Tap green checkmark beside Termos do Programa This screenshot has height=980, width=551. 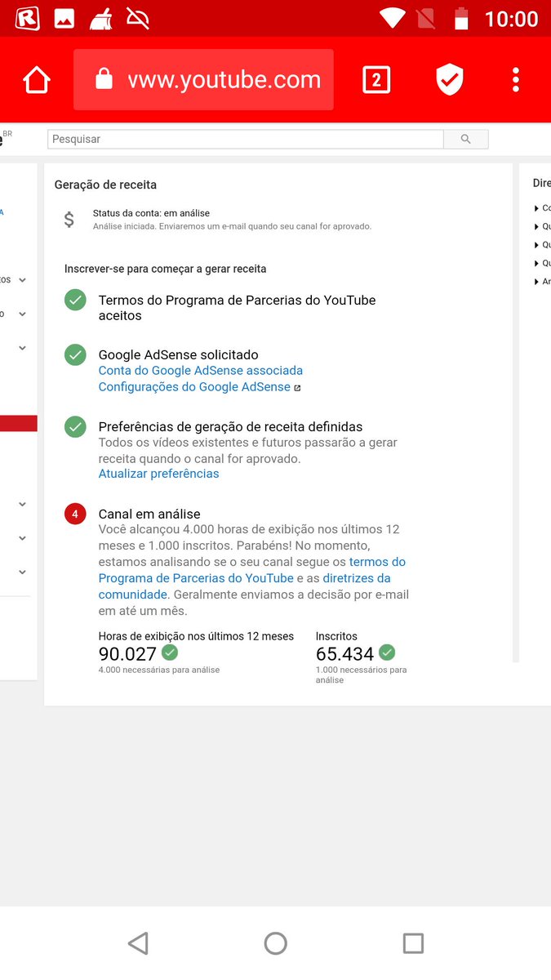point(75,301)
